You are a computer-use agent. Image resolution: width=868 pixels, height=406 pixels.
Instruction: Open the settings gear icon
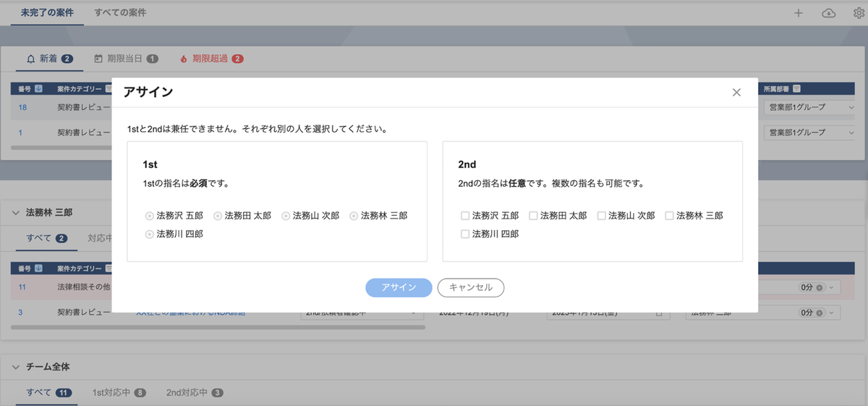[x=859, y=13]
